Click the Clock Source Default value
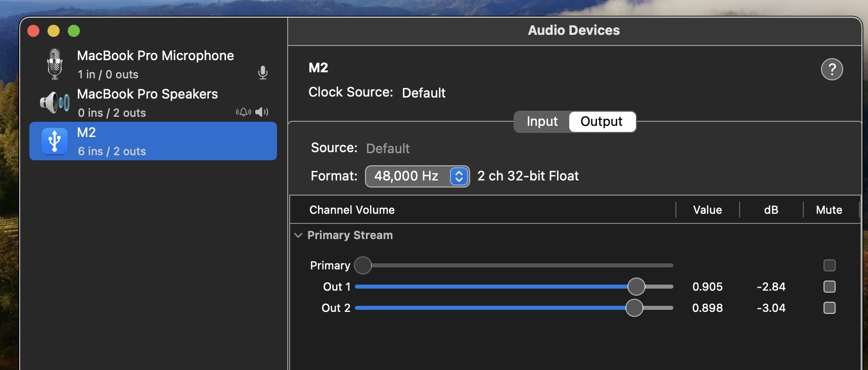 424,93
